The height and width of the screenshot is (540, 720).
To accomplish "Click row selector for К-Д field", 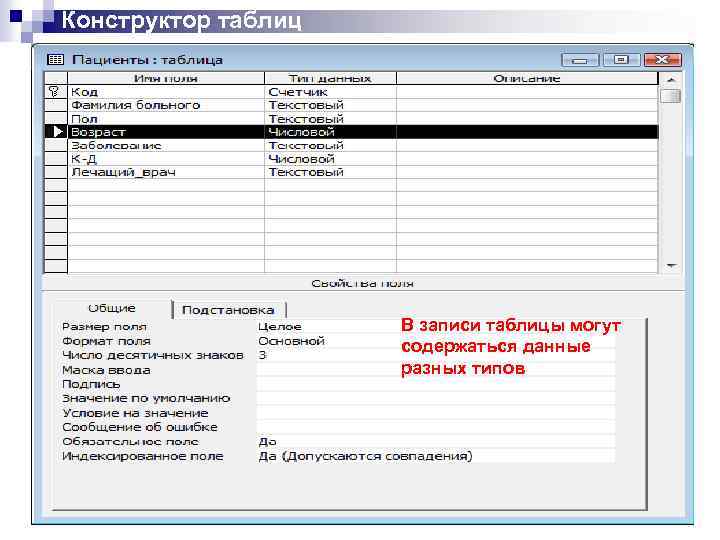I will pos(56,159).
